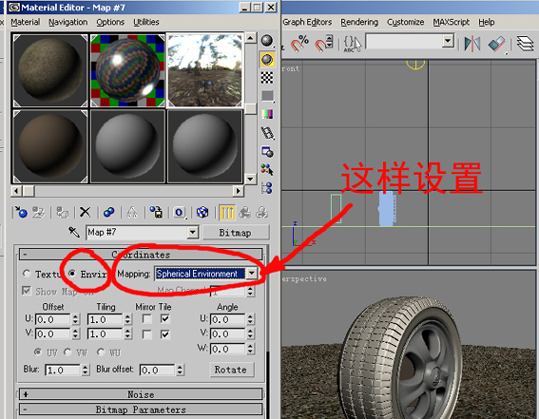
Task: Select the UV radio button
Action: (37, 352)
